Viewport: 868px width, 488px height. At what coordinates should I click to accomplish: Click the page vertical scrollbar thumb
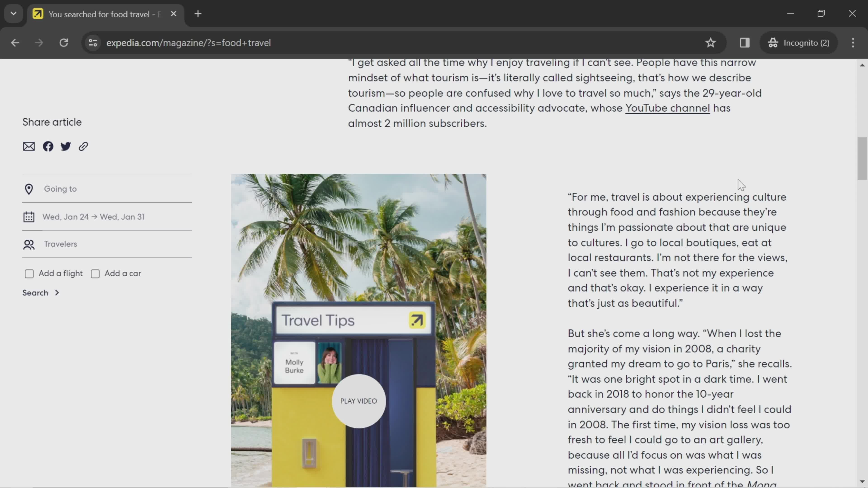pyautogui.click(x=862, y=159)
